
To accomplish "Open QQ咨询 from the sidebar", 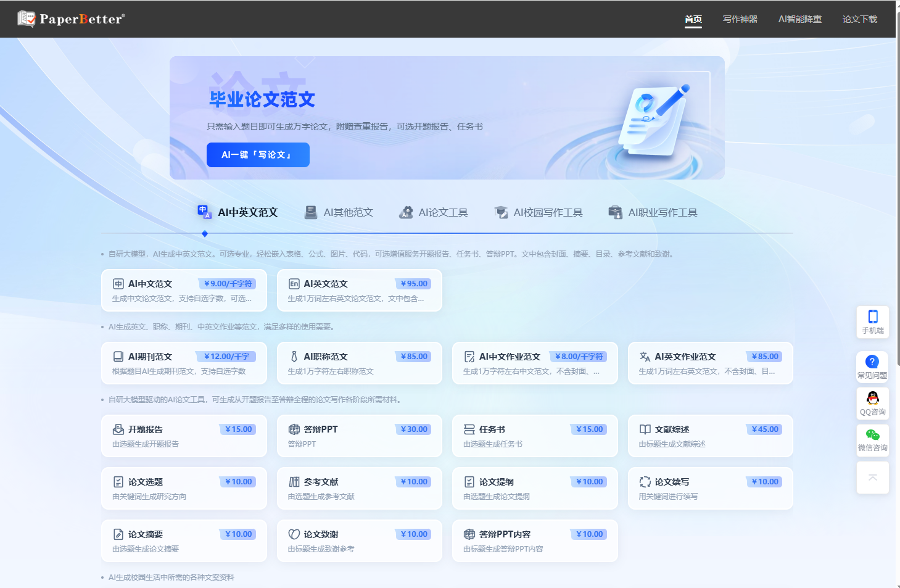I will 873,404.
